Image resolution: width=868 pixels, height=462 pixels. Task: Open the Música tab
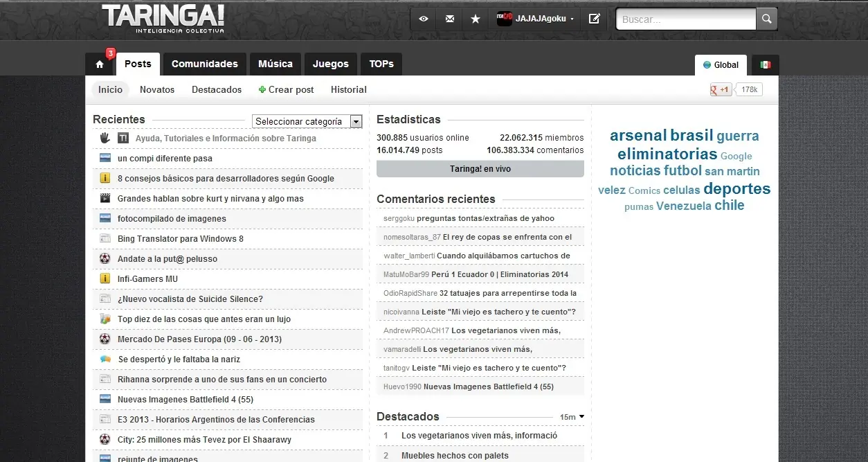pos(275,64)
